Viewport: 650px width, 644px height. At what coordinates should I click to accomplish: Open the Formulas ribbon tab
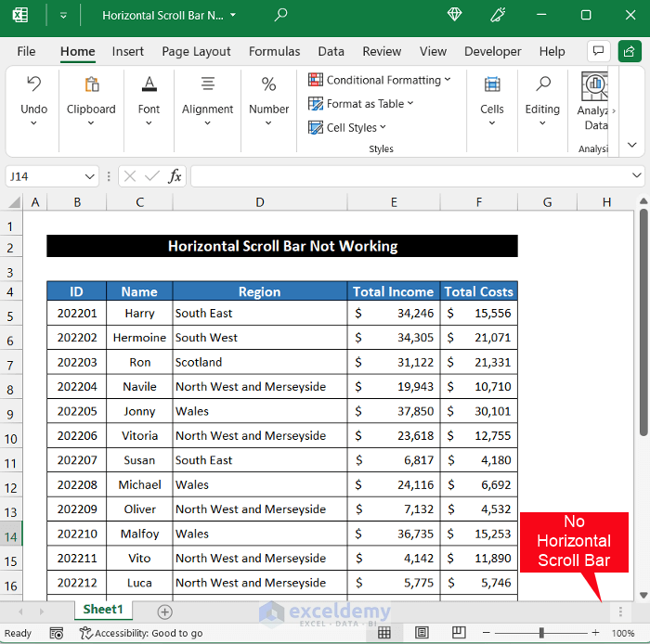coord(274,52)
